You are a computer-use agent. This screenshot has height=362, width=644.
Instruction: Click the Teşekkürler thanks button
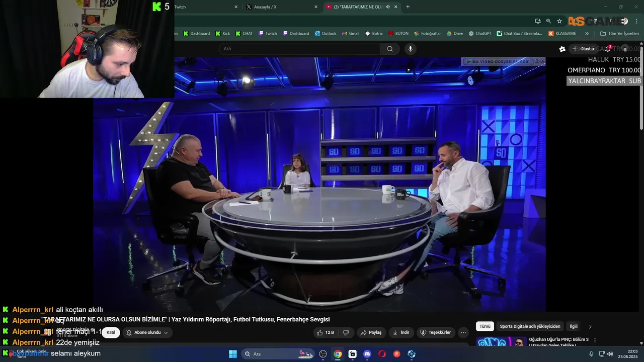pos(436,332)
